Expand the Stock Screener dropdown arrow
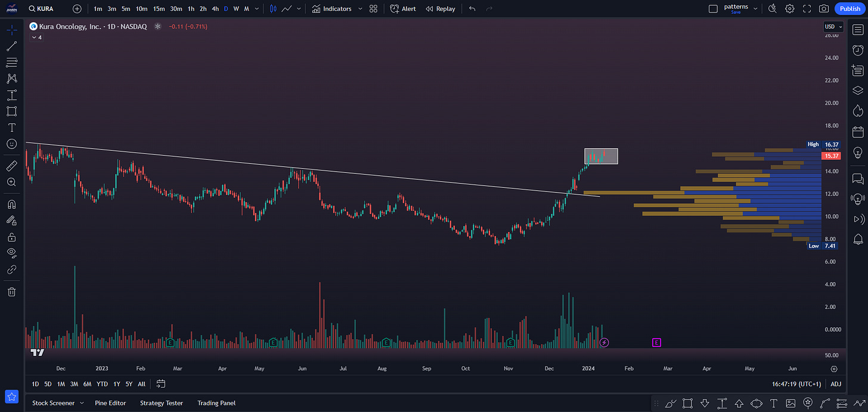Image resolution: width=868 pixels, height=412 pixels. (81, 403)
